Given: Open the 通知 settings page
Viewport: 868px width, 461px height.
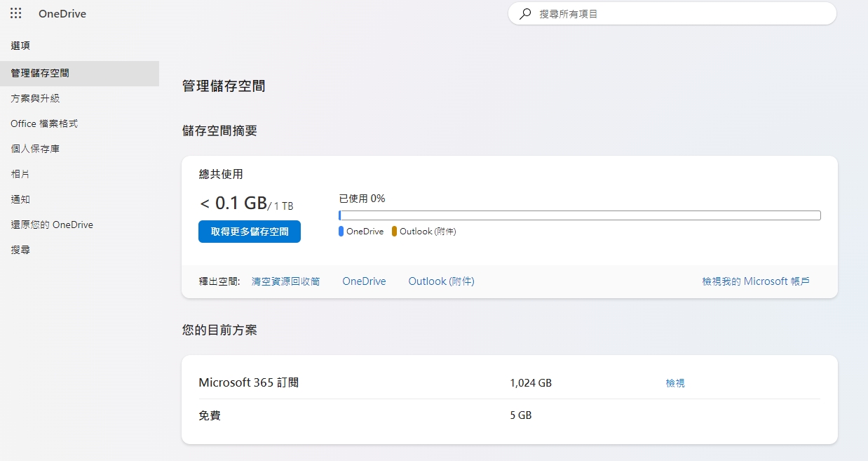Looking at the screenshot, I should [x=20, y=199].
